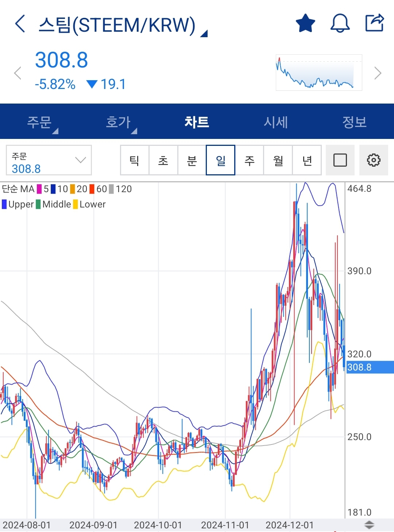394x532 pixels.
Task: Open the 시세 tab
Action: 276,121
